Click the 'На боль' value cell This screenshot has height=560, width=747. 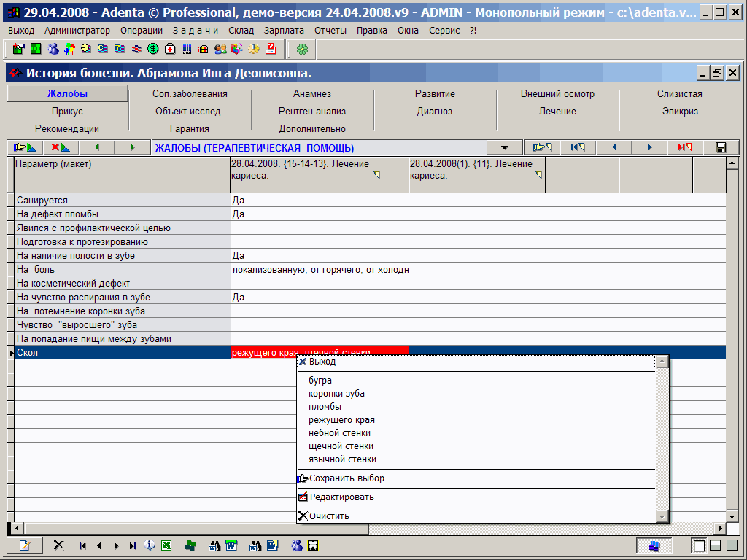point(320,270)
